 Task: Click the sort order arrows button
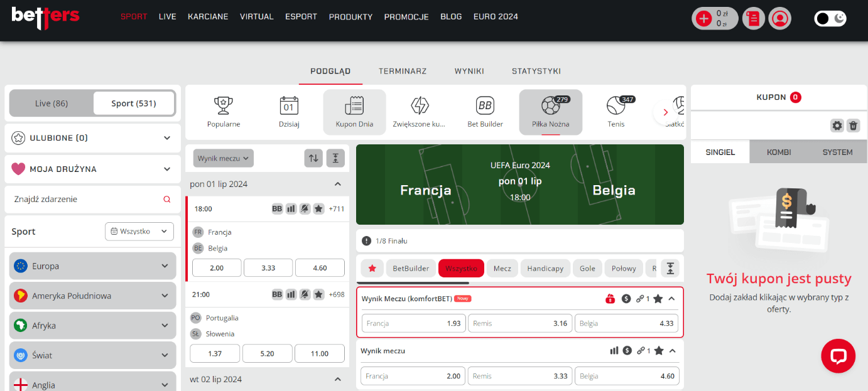313,158
